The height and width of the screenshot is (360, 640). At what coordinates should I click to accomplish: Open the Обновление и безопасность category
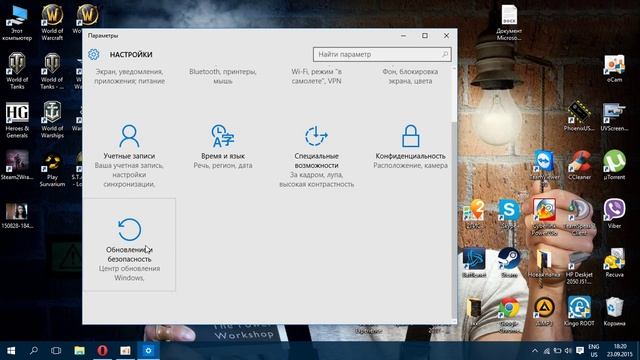coord(129,245)
